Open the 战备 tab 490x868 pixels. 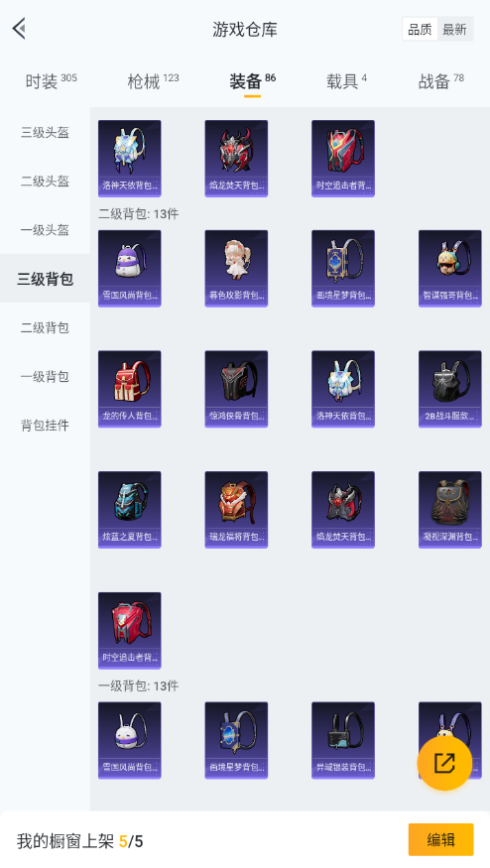click(x=441, y=81)
